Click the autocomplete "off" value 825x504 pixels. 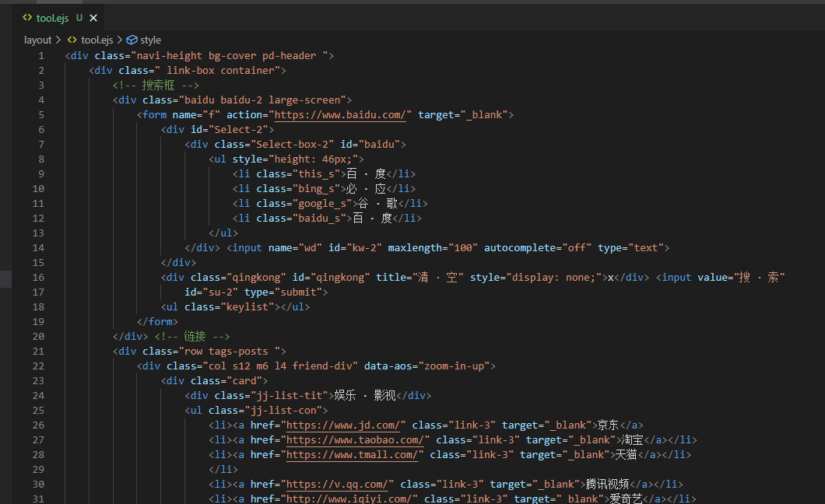pos(577,248)
